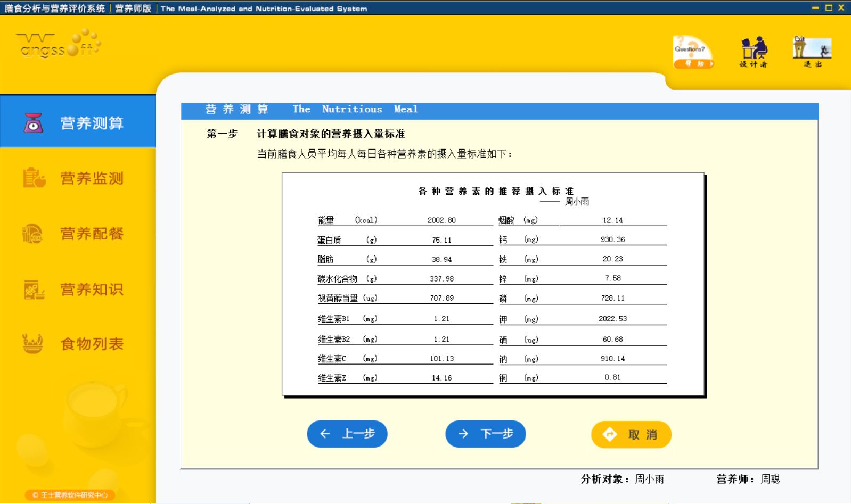Click the angssoft logo
This screenshot has height=504, width=851.
59,45
